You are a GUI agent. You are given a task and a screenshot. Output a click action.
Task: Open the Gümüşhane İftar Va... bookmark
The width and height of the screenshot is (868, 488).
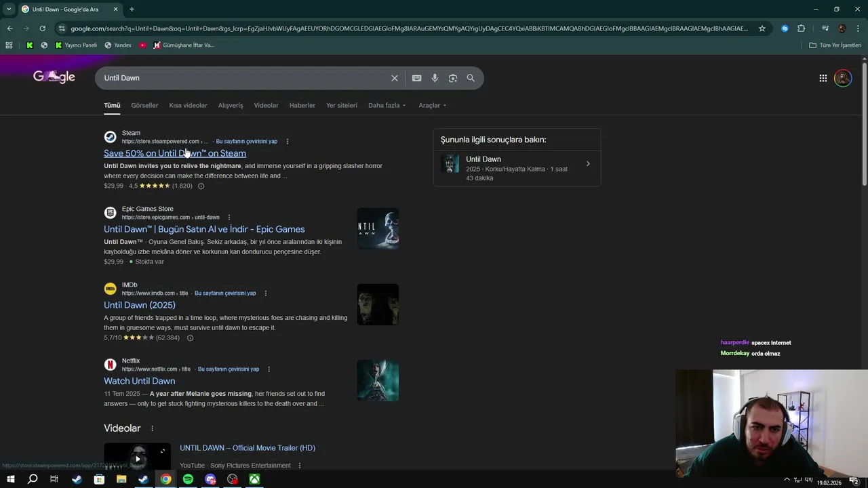pos(184,45)
